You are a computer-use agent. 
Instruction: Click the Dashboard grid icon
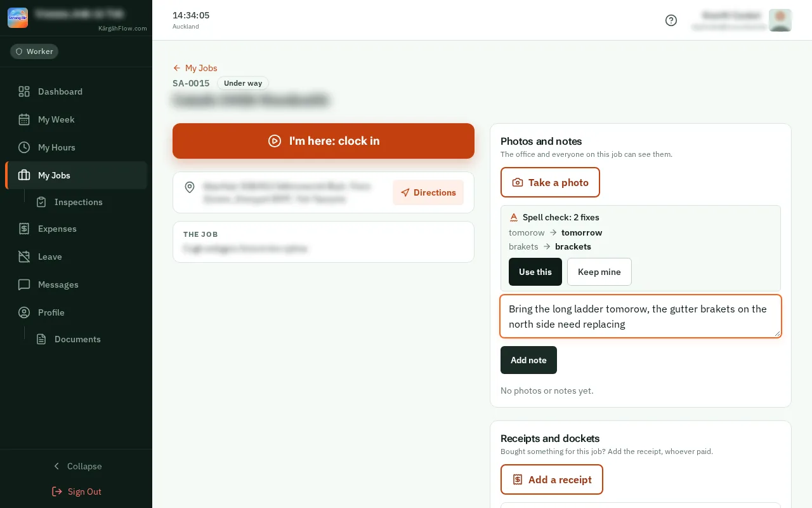(24, 91)
